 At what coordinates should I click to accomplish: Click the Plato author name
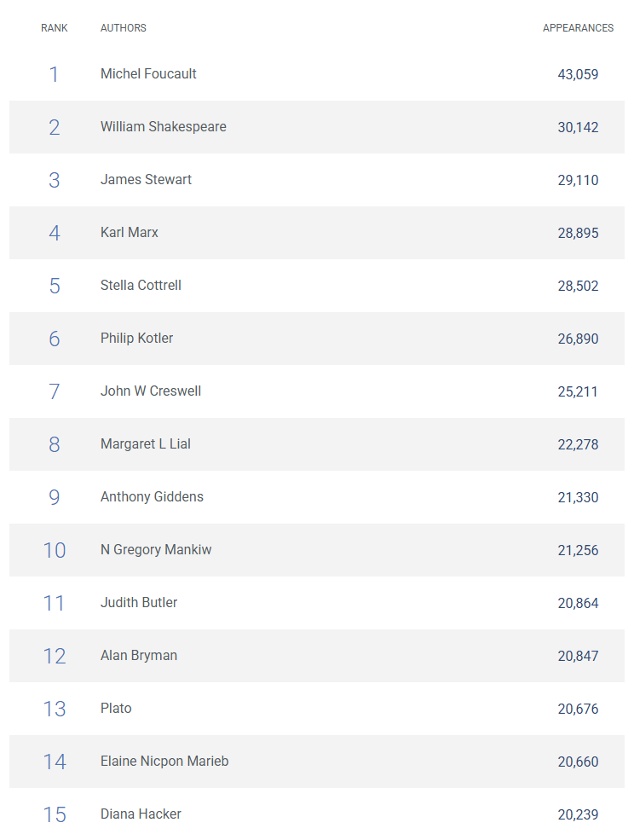(116, 709)
